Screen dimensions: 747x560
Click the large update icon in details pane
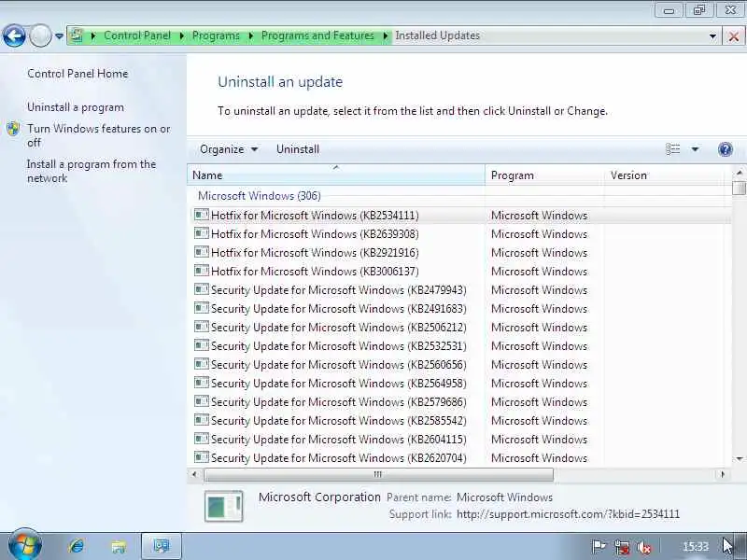(x=224, y=506)
